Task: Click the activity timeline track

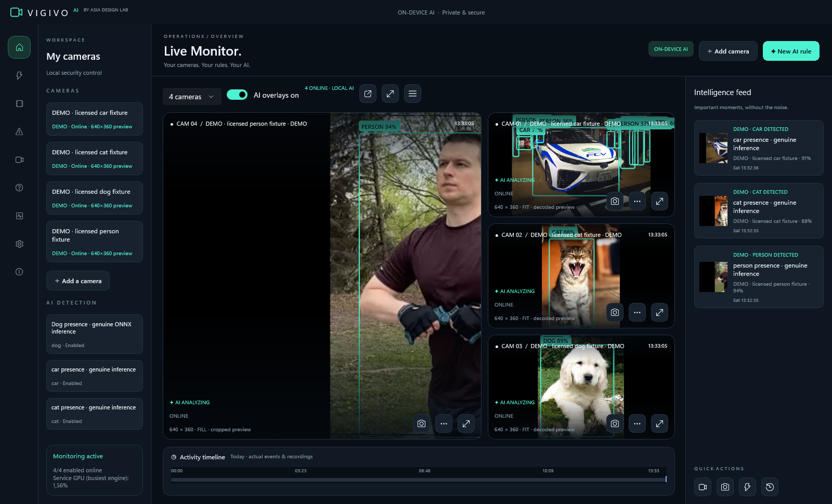Action: click(x=419, y=480)
